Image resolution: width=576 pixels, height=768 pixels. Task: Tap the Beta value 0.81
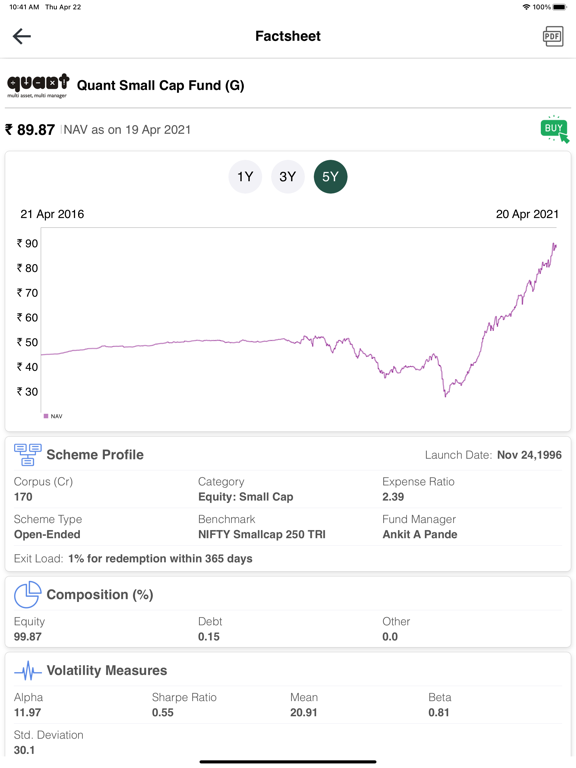tap(439, 713)
